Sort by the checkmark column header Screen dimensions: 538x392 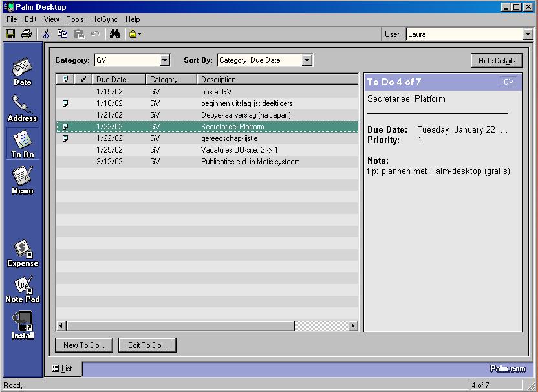pos(83,80)
